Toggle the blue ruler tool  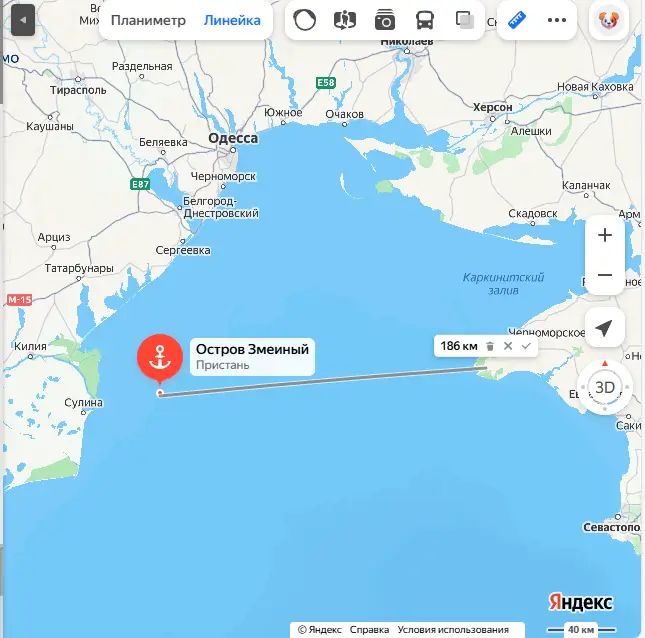tap(517, 20)
